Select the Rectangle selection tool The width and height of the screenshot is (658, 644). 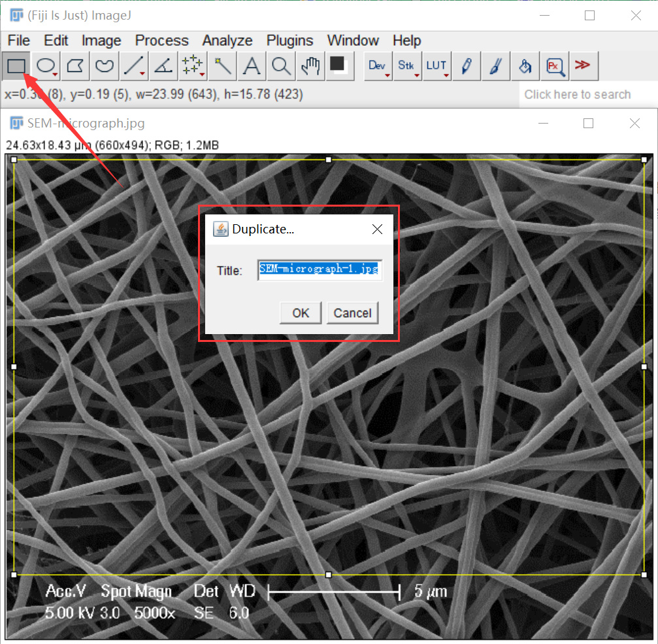[16, 65]
